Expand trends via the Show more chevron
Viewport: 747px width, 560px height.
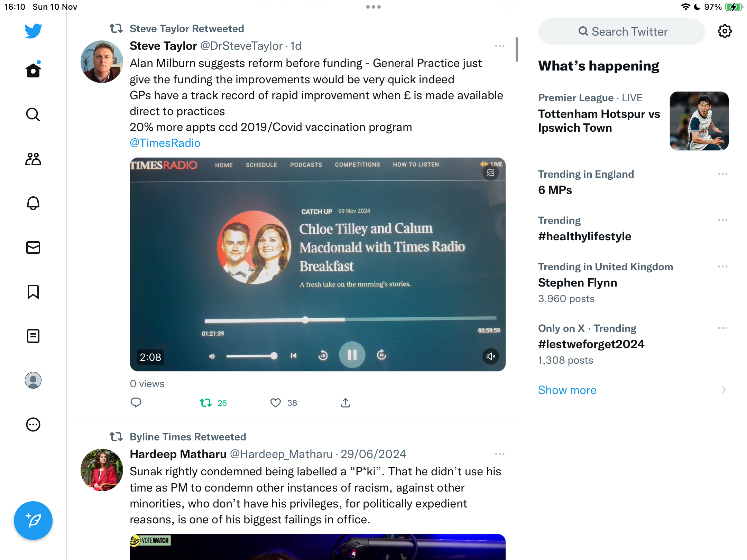pos(724,390)
